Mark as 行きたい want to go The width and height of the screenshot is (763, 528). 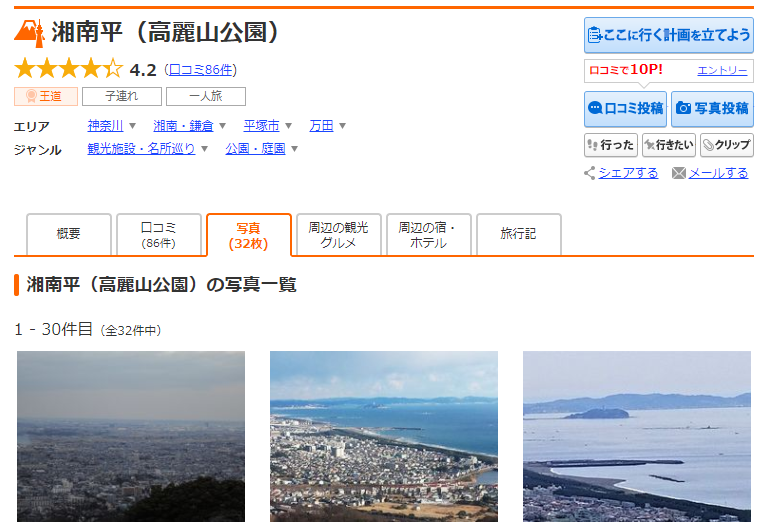(x=669, y=145)
